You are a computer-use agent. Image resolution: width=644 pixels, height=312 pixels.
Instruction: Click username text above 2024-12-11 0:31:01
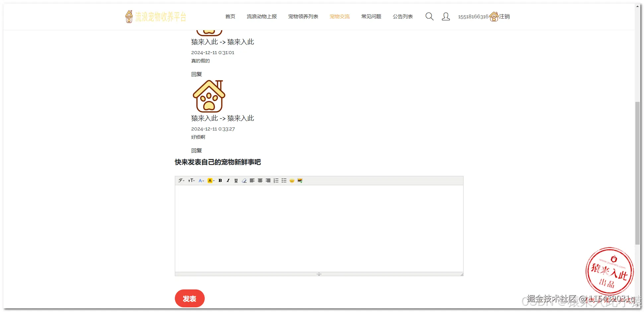223,42
